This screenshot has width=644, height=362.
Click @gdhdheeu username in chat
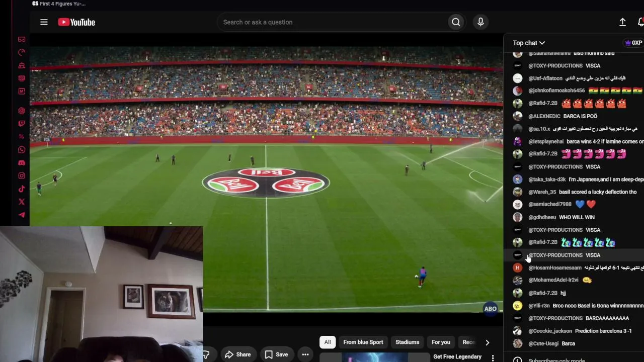542,217
